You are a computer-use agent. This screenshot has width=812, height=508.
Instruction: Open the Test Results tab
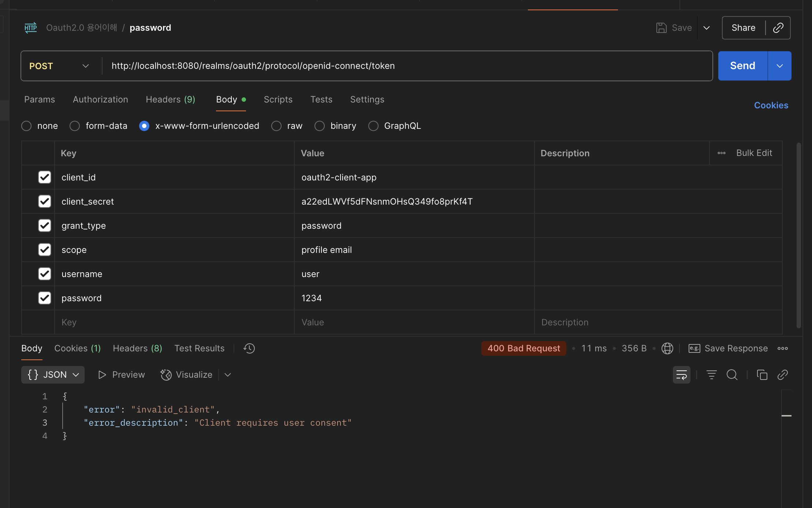(200, 348)
